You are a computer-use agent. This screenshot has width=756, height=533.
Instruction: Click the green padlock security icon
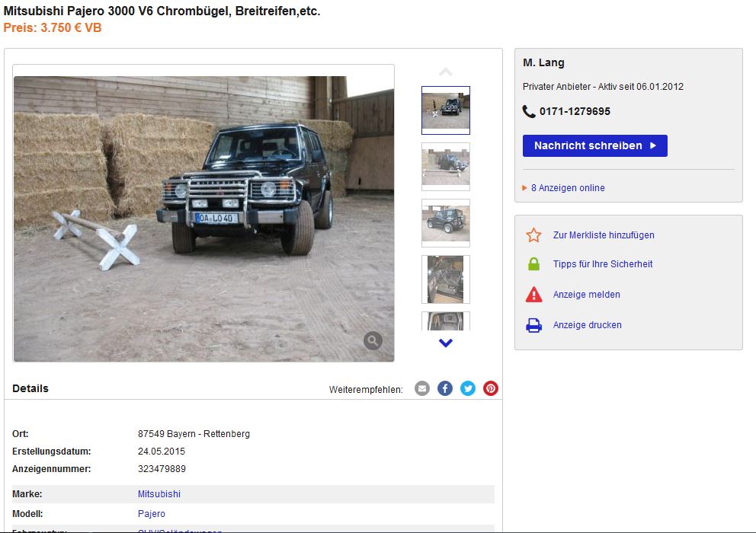click(533, 264)
